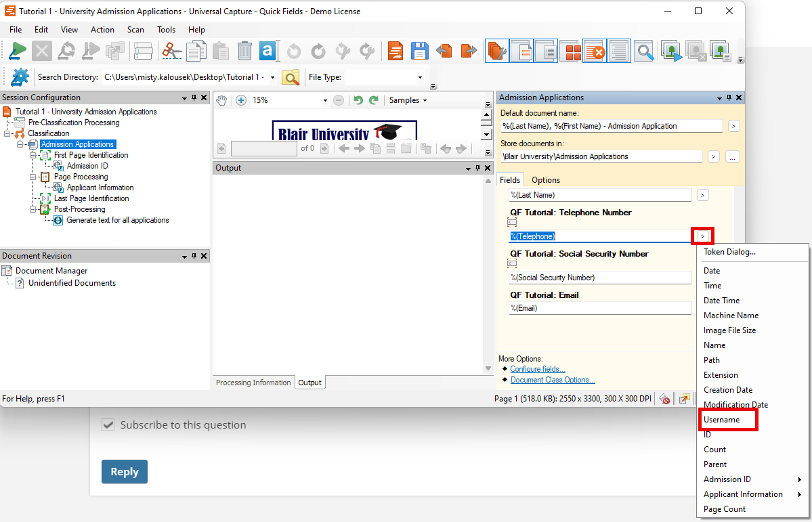The height and width of the screenshot is (522, 812).
Task: Select the pan hand tool in viewer
Action: click(x=221, y=100)
